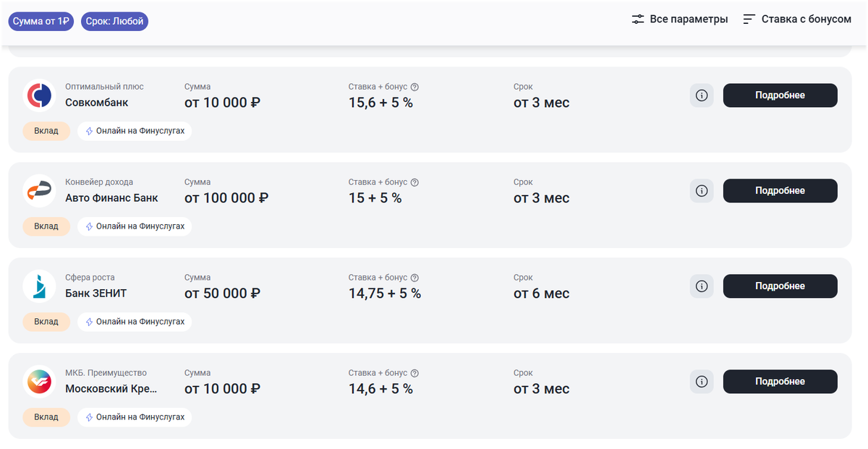
Task: Click the 14,6 + 5 % rate value
Action: (x=380, y=389)
